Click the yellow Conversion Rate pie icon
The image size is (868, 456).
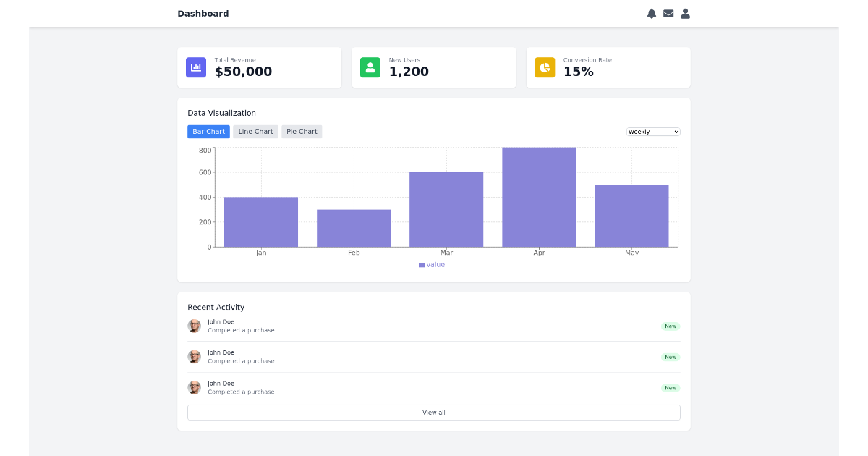544,67
